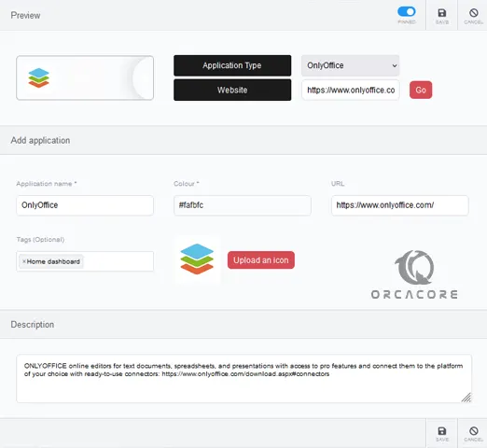Click the Application name input field
This screenshot has height=448, width=487.
click(85, 205)
